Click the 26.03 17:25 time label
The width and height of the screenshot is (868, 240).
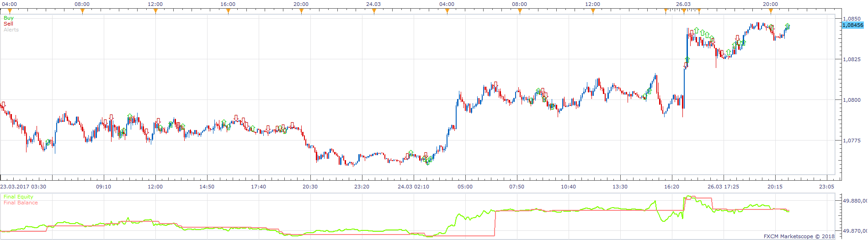click(x=724, y=187)
